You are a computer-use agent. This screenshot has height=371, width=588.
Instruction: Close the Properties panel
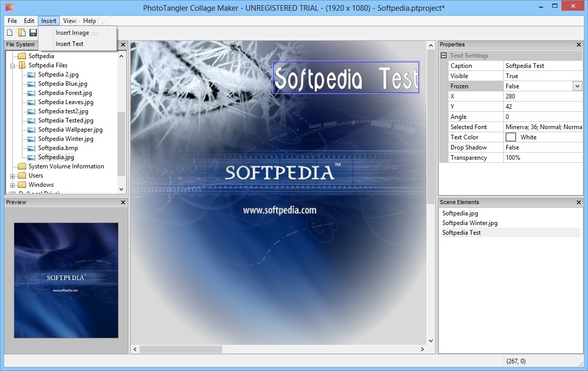[579, 44]
